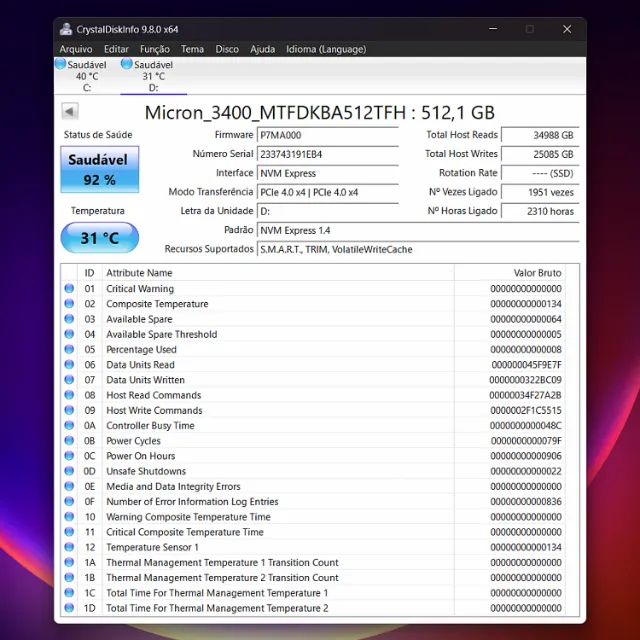
Task: Click the Letra da Unidade field D:
Action: (x=328, y=211)
